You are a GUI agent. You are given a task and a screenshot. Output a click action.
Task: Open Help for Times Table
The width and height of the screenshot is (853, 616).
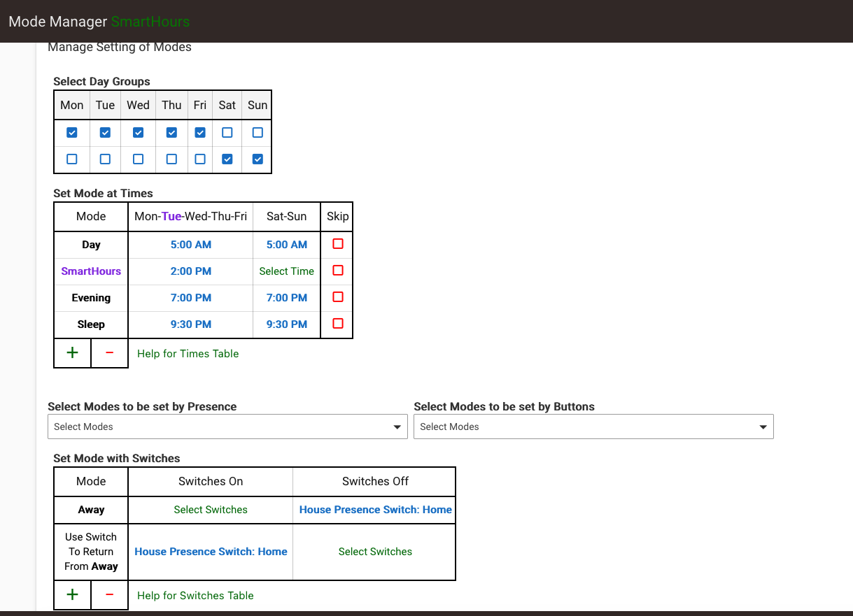click(188, 354)
